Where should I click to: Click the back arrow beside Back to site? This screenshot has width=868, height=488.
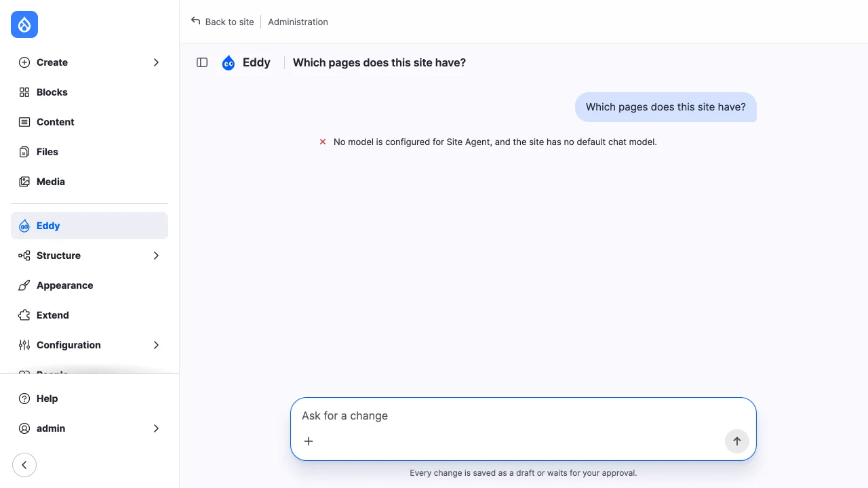tap(196, 21)
